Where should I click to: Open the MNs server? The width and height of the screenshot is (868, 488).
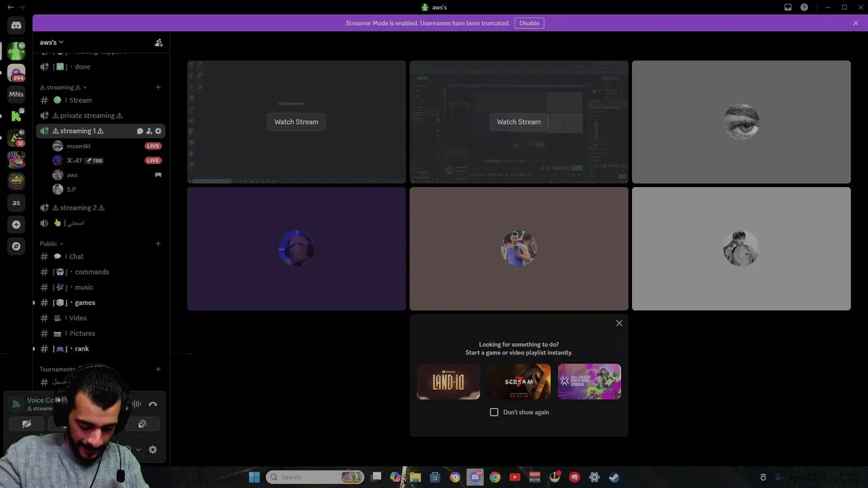[16, 94]
